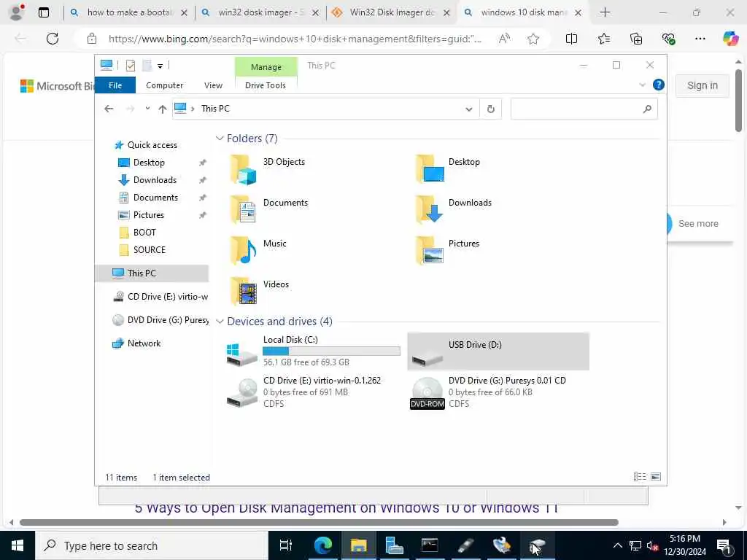Open the Drive Tools ribbon tab

pyautogui.click(x=266, y=85)
